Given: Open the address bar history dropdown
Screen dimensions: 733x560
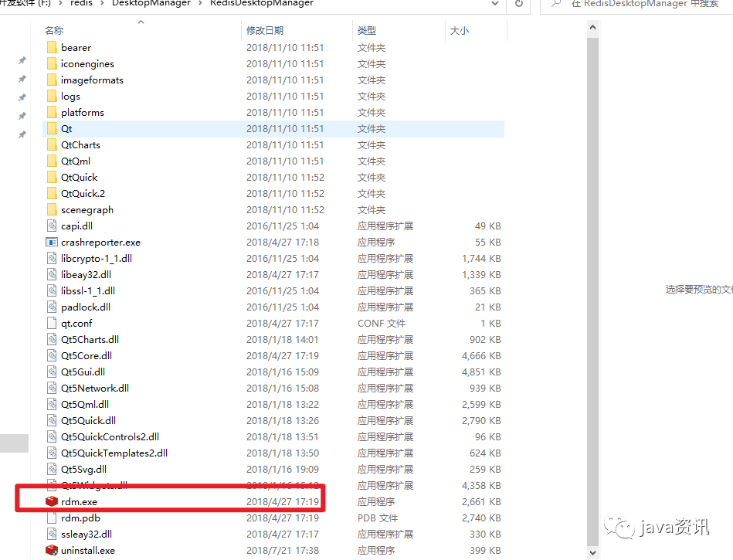Looking at the screenshot, I should point(495,4).
